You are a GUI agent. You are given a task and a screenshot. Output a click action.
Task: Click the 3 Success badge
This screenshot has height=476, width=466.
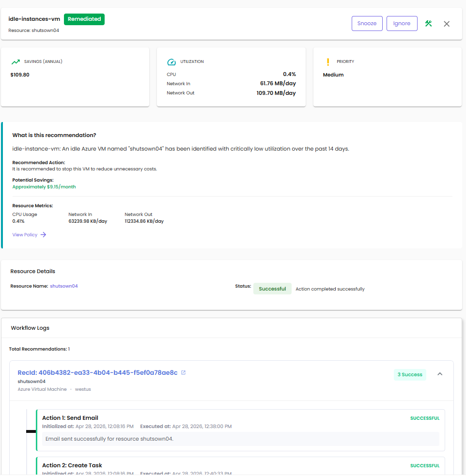(x=410, y=374)
